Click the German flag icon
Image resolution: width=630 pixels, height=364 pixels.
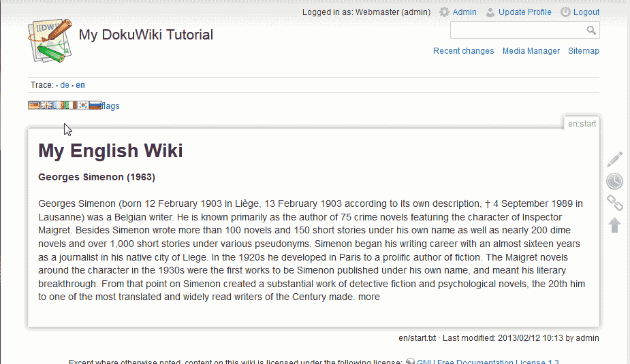coord(34,105)
